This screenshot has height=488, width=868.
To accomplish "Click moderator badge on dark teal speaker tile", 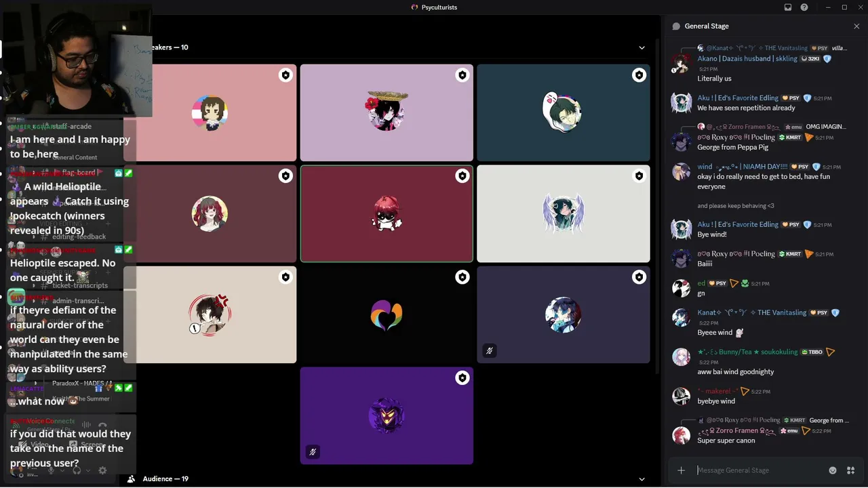I will tap(639, 75).
